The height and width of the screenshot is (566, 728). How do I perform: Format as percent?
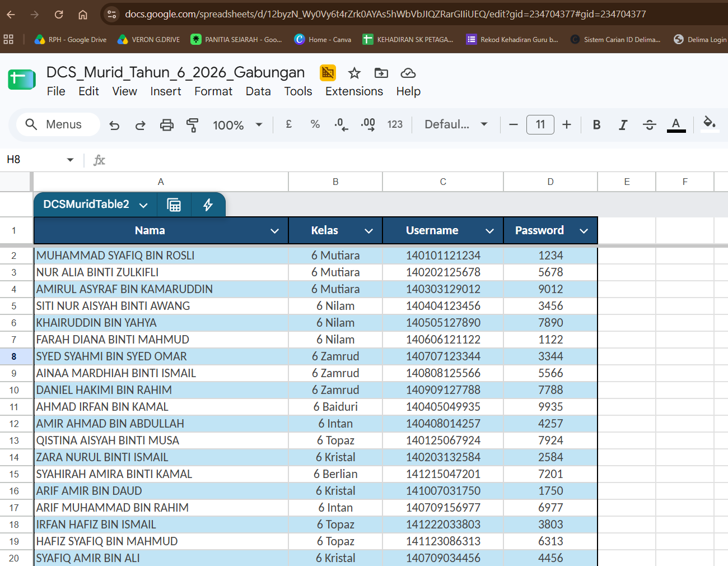[x=315, y=124]
